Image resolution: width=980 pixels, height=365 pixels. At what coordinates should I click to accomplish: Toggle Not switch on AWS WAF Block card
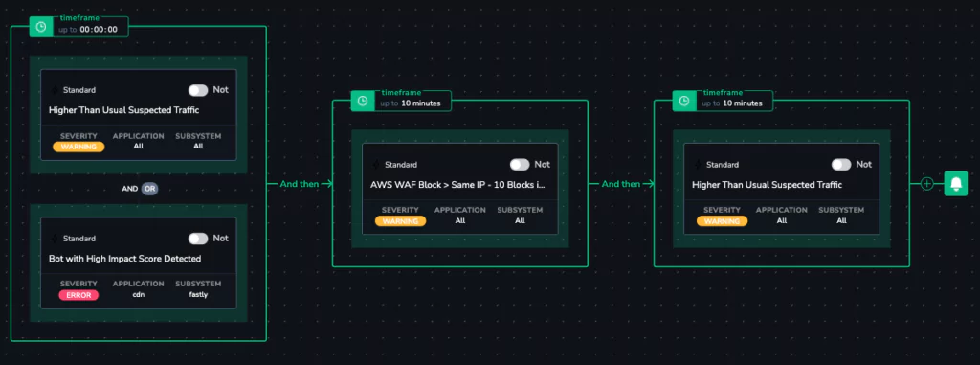(x=520, y=164)
